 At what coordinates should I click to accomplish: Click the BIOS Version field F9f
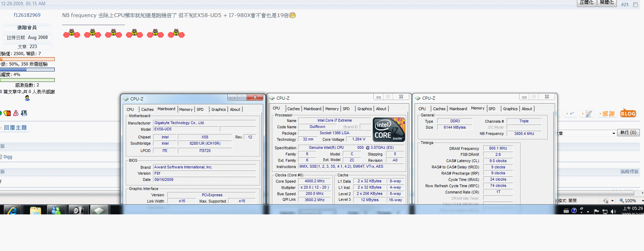coord(204,173)
